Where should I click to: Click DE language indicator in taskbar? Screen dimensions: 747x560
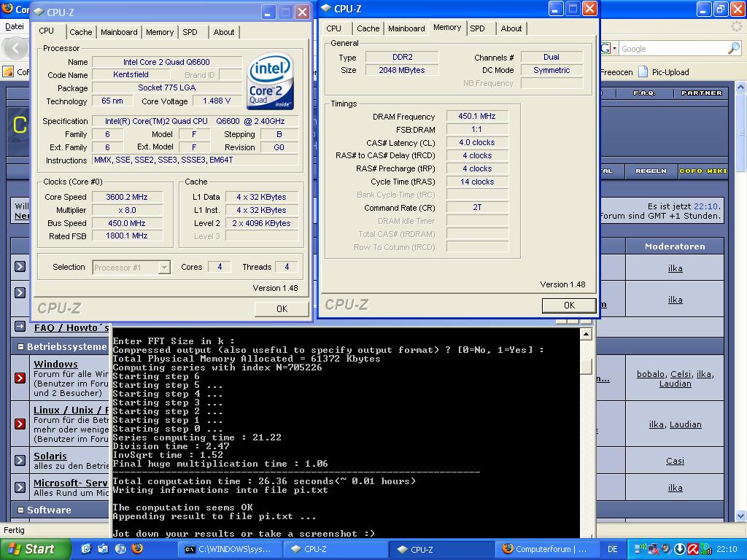click(x=612, y=549)
